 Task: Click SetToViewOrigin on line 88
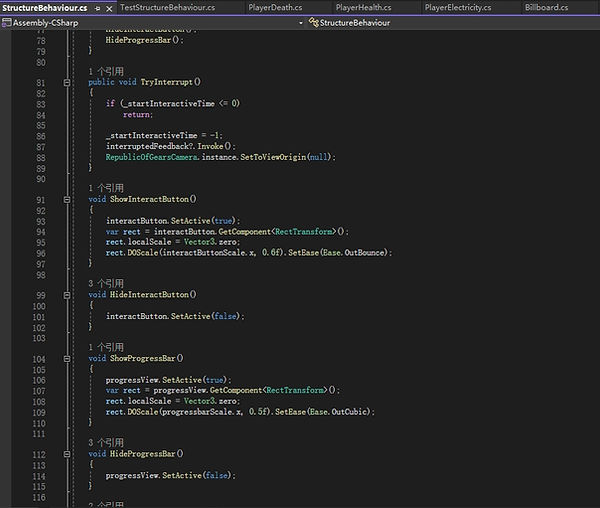pos(273,157)
